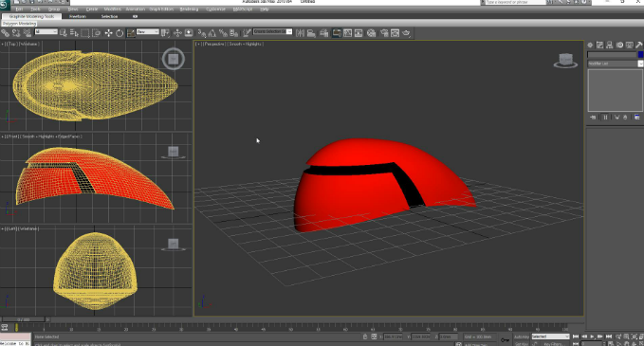Switch to the Utilities command panel
Image resolution: width=644 pixels, height=346 pixels.
(639, 46)
